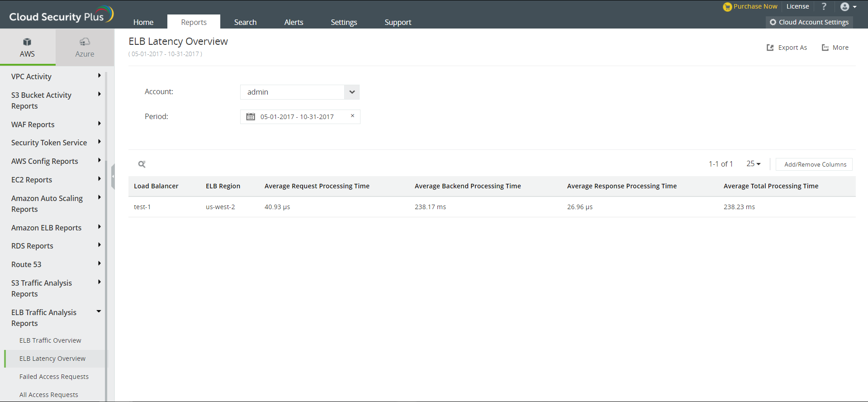This screenshot has height=402, width=868.
Task: Select the AWS cloud tab
Action: tap(27, 48)
